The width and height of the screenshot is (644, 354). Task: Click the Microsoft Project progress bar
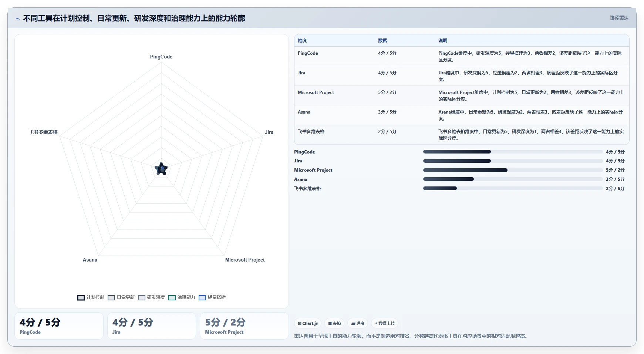[x=513, y=170]
